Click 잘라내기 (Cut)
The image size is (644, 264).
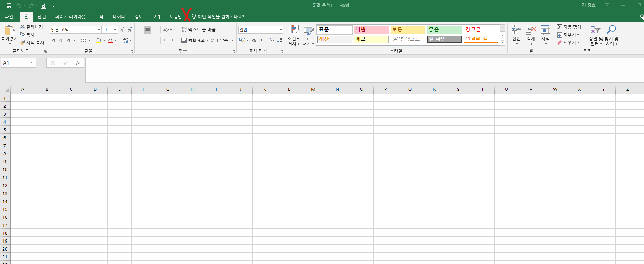(31, 27)
